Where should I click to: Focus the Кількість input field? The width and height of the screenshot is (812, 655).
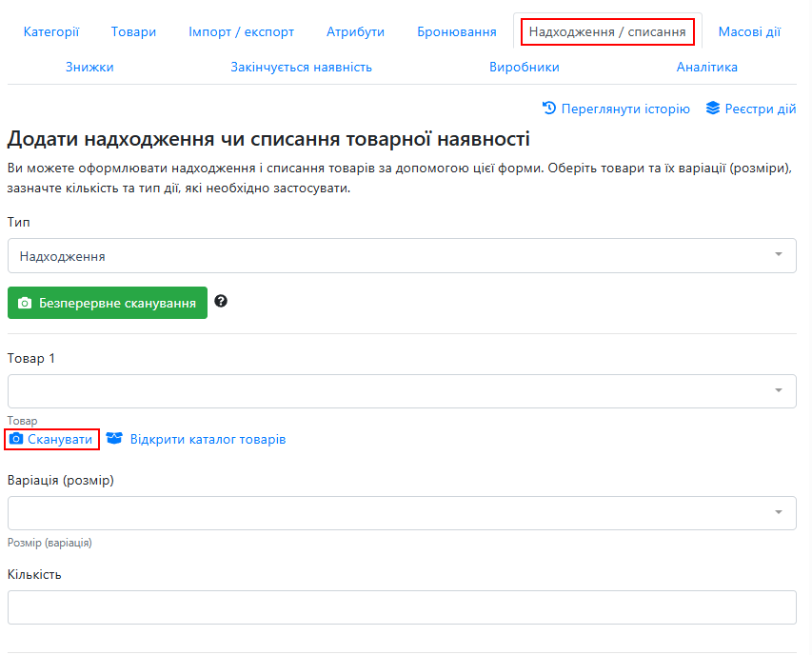point(402,607)
